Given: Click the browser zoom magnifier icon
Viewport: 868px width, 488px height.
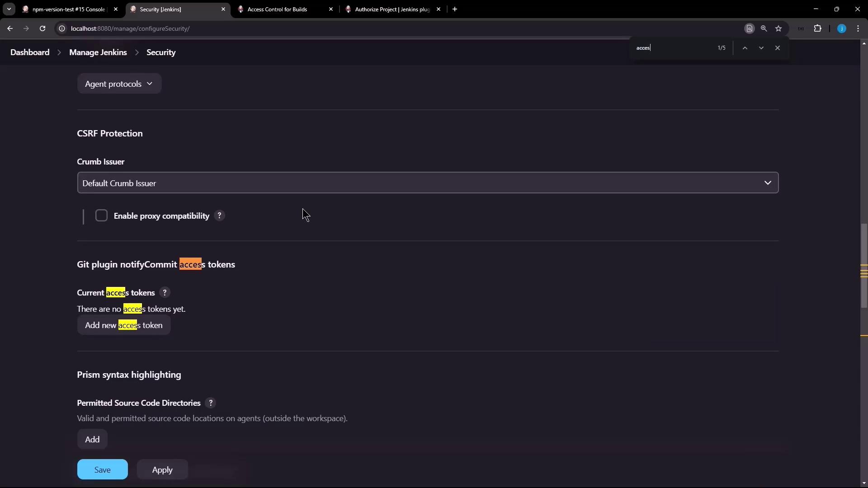Looking at the screenshot, I should tap(764, 28).
